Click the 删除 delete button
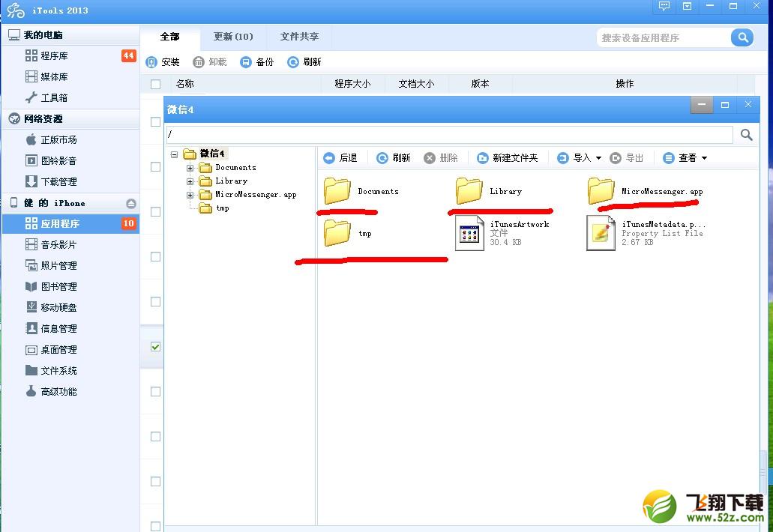 click(x=441, y=158)
